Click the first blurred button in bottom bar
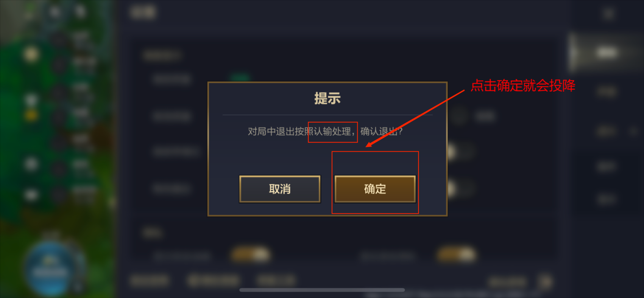Screen dimensions: 644x298 click(149, 281)
